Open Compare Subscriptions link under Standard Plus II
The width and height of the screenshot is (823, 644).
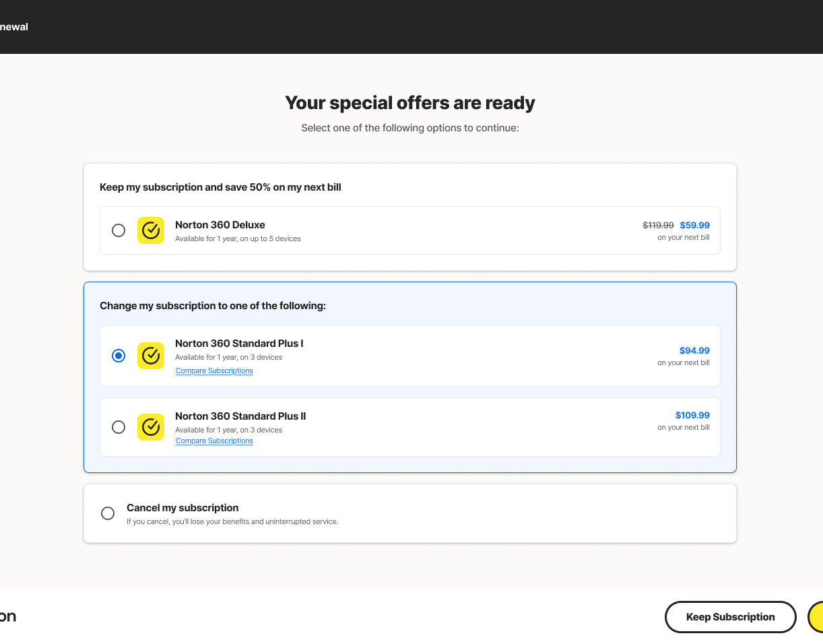point(214,441)
